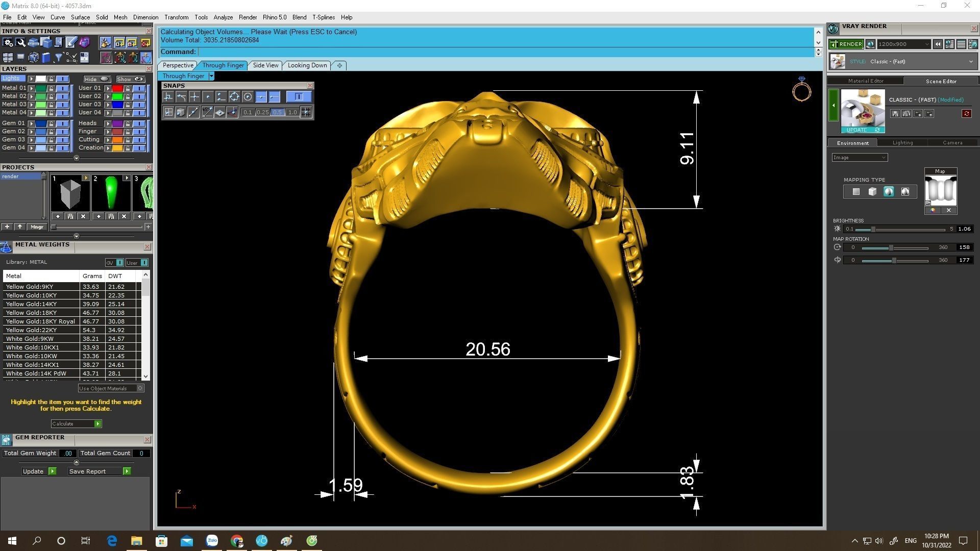Click the Metal Weights panel icon
980x551 pixels.
[x=6, y=247]
